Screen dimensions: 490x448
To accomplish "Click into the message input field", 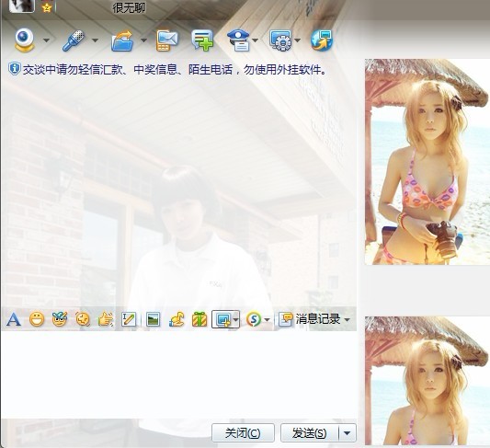I will (x=178, y=374).
